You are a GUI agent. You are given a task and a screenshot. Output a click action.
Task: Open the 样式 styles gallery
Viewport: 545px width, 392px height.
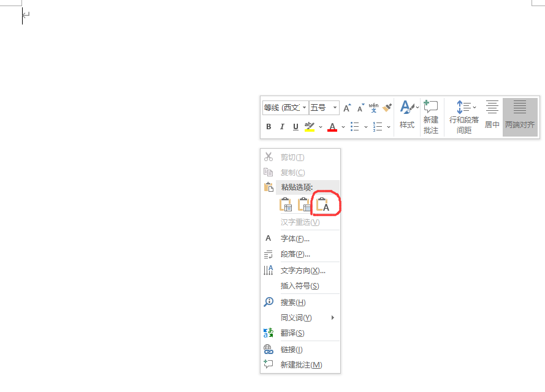tap(407, 116)
